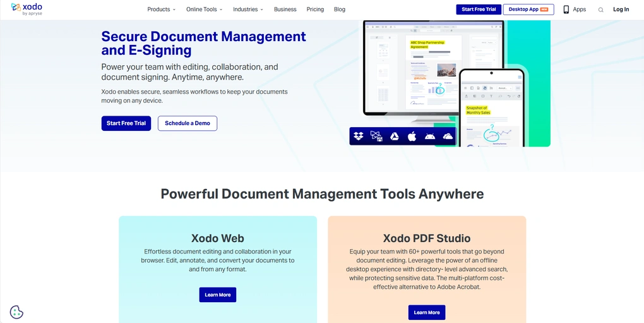Click the NEW badge on Desktop App

pyautogui.click(x=544, y=9)
